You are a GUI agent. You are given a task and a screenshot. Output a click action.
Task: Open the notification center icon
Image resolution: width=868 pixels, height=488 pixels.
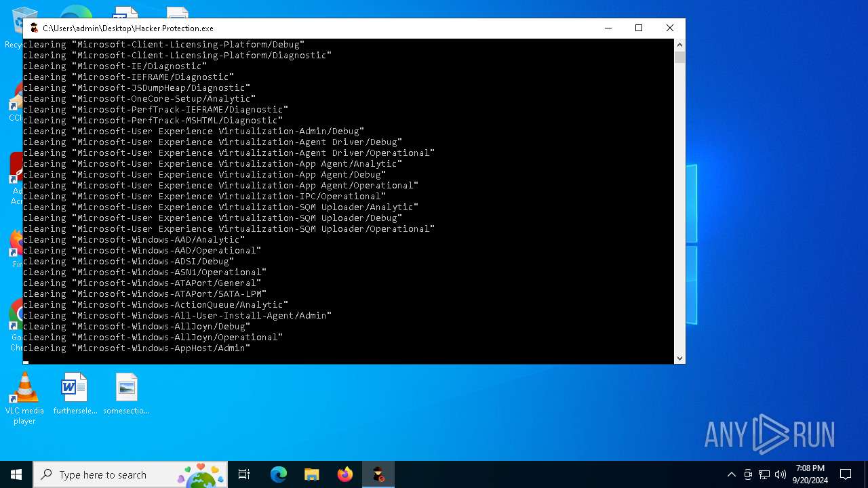[846, 474]
